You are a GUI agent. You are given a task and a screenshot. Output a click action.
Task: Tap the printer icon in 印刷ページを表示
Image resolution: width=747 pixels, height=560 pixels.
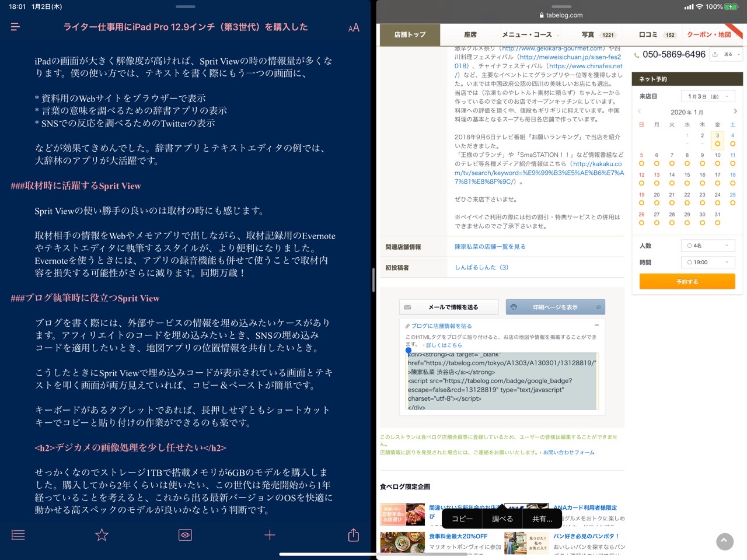pyautogui.click(x=514, y=307)
